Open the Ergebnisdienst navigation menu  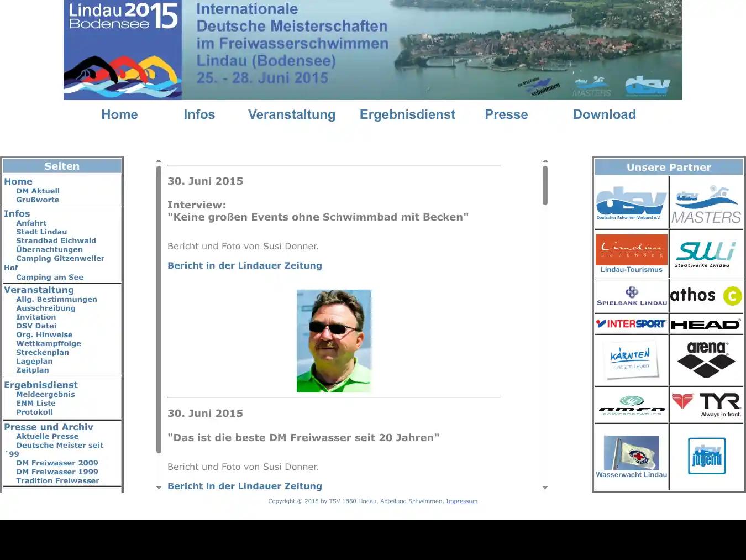[407, 114]
